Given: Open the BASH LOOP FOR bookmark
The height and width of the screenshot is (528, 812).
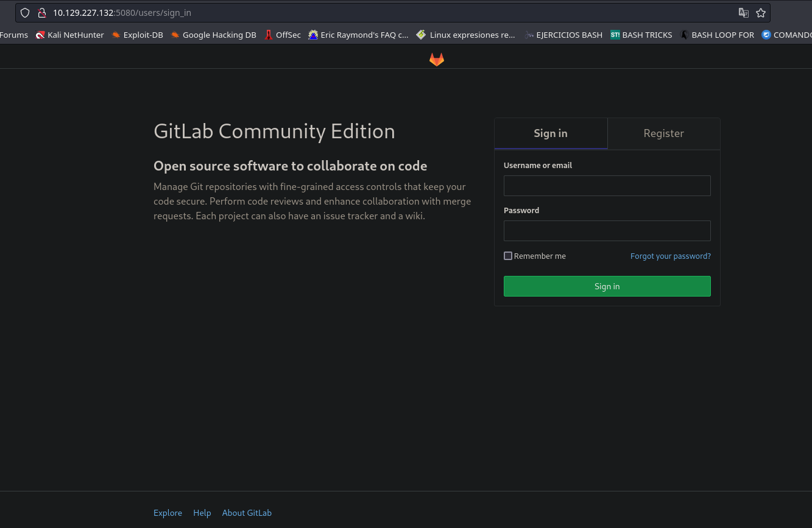Looking at the screenshot, I should tap(718, 35).
